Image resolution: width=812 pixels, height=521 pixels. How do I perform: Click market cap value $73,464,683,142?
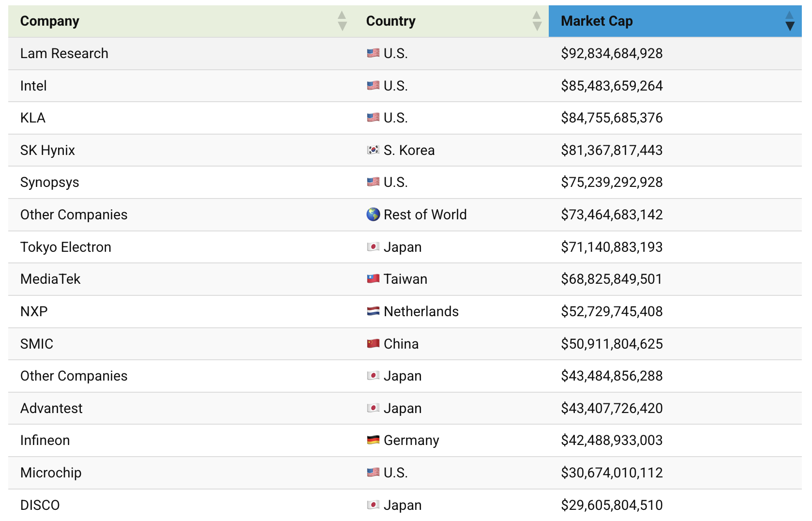tap(612, 215)
